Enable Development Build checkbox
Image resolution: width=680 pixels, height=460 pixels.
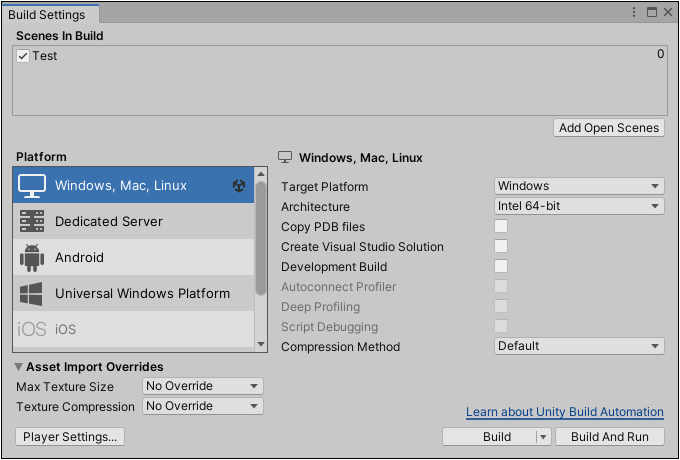point(501,266)
